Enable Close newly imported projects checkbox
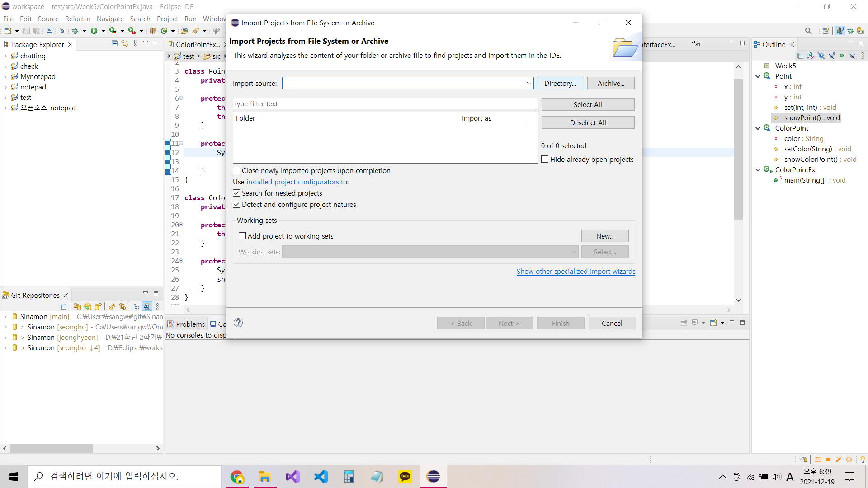This screenshot has height=488, width=868. 236,170
